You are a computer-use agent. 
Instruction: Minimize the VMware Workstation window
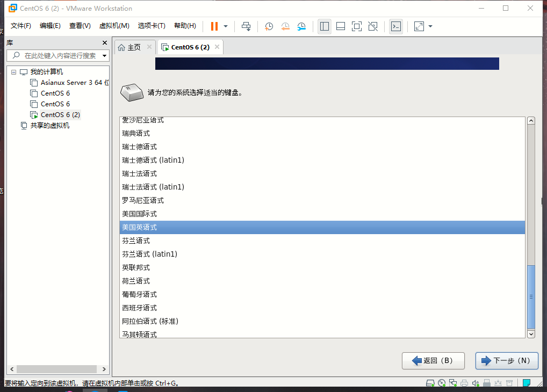click(x=481, y=8)
